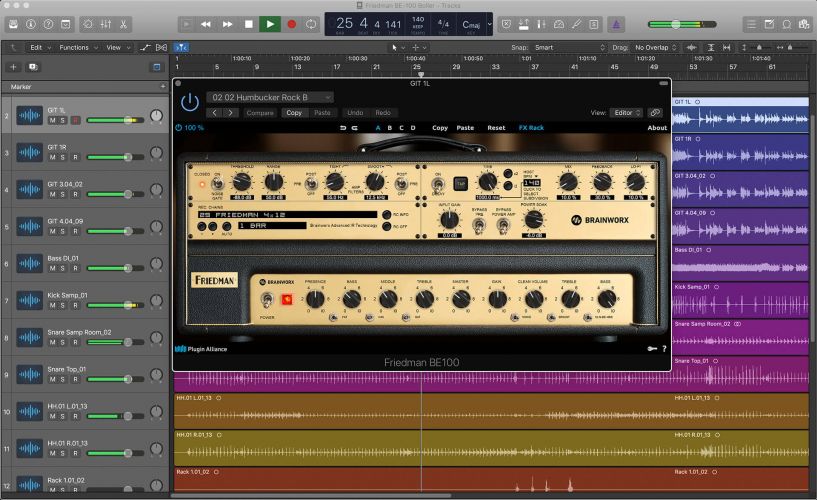The height and width of the screenshot is (500, 817).
Task: Go to next plugin preset
Action: [x=230, y=112]
